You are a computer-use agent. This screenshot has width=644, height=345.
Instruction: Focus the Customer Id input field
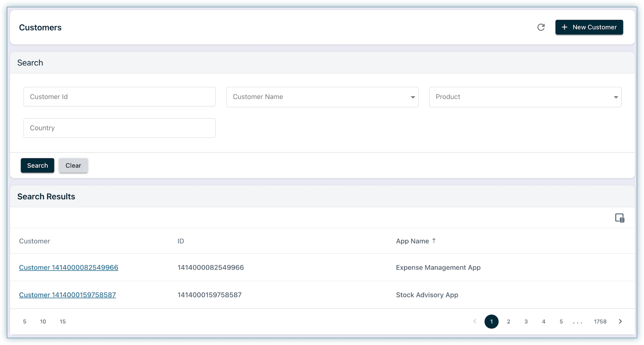click(119, 97)
